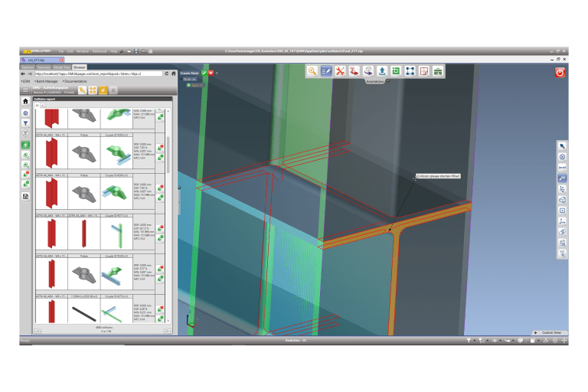Click the briefcase toolbar icon
This screenshot has width=588, height=392.
(437, 71)
